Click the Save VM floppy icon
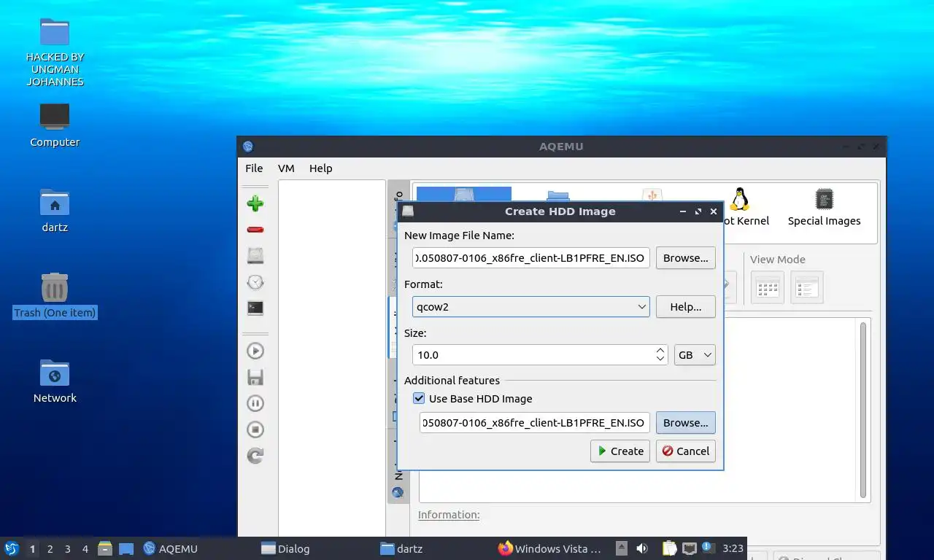This screenshot has height=560, width=934. tap(255, 377)
